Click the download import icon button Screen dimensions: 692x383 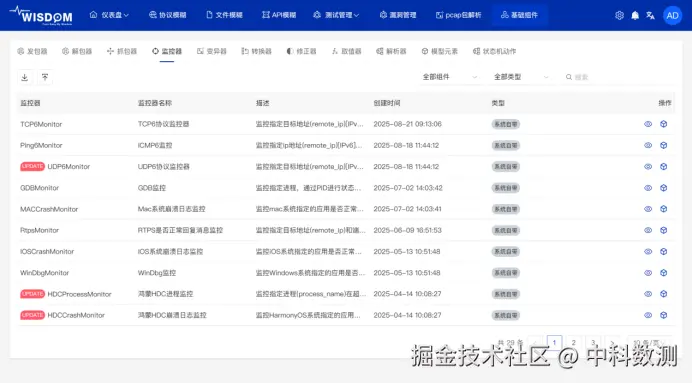tap(25, 77)
